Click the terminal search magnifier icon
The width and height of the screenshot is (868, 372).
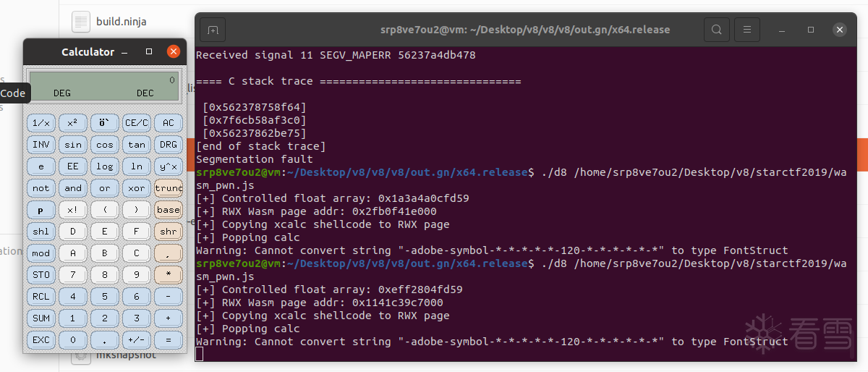(716, 30)
